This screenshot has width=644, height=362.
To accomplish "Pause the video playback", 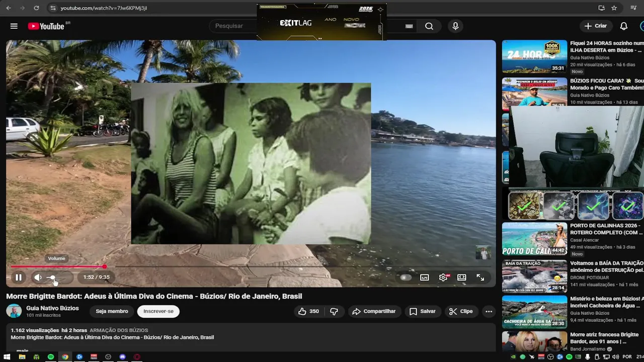I will 19,277.
